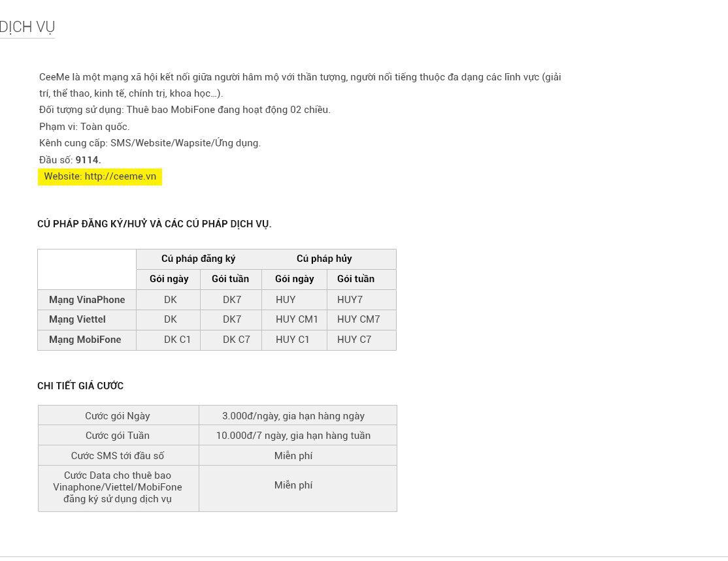Viewport: 728px width, 561px height.
Task: Click the 'HUY C7' cell
Action: tap(361, 340)
